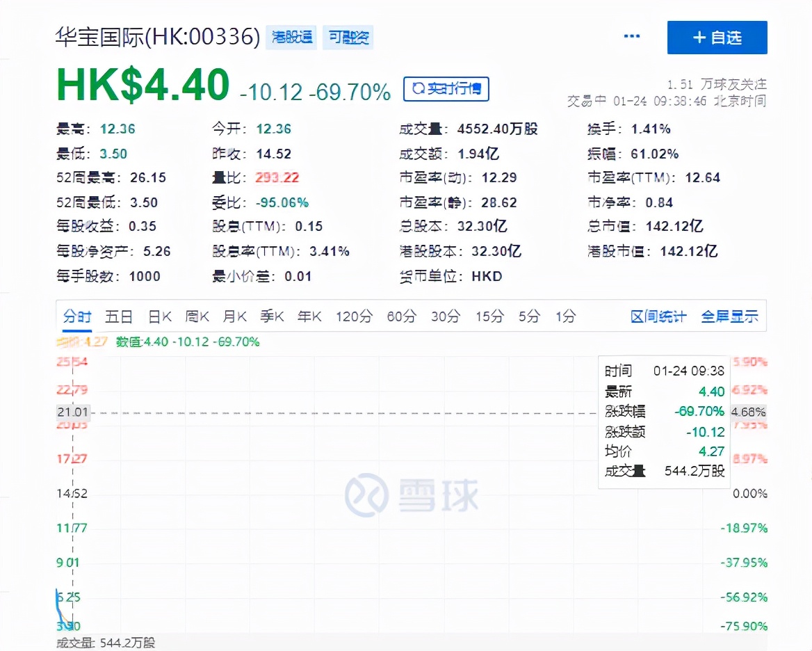Click the 52周最高 value 26.15
This screenshot has width=812, height=651.
click(148, 177)
